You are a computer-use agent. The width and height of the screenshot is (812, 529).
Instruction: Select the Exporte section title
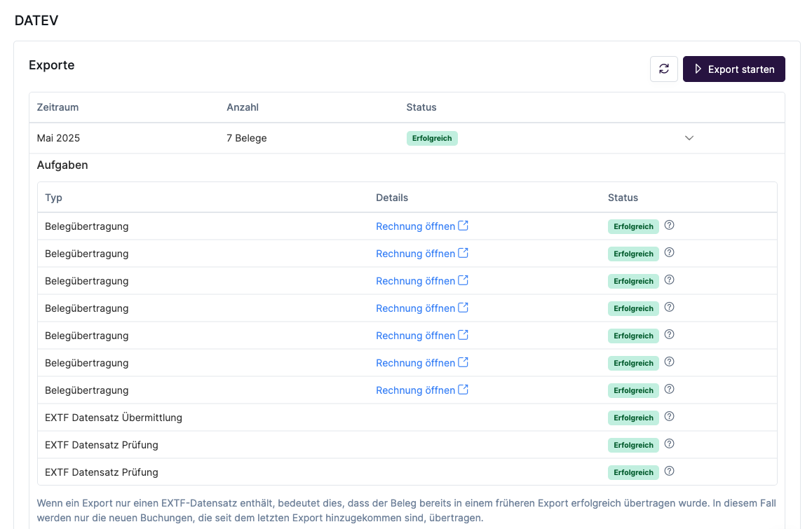(x=52, y=65)
